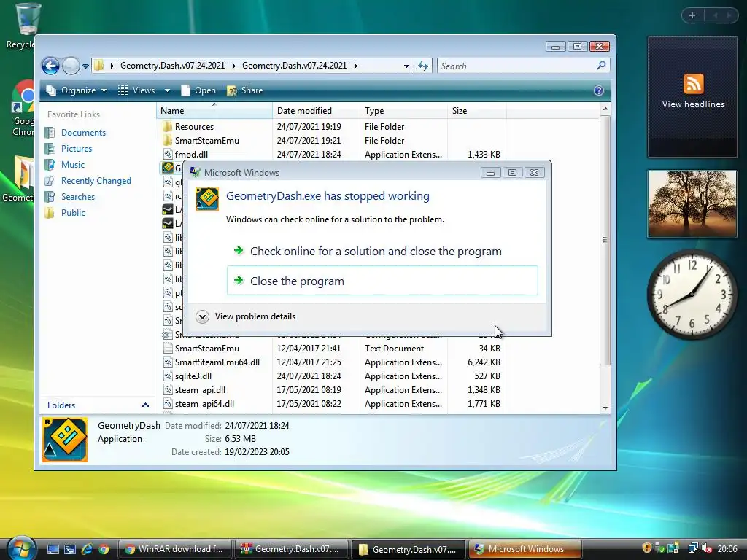Click Show Desktop quick launch icon
Screen dimensions: 747x560
[53, 549]
